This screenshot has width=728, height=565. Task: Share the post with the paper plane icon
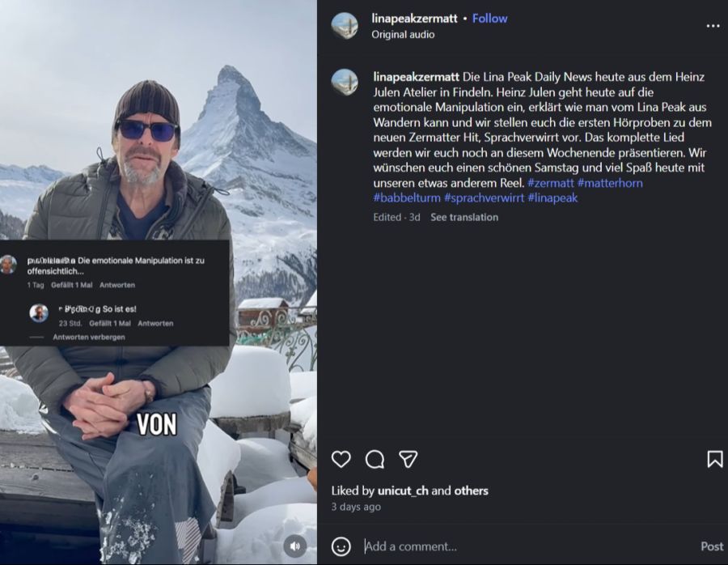coord(408,460)
